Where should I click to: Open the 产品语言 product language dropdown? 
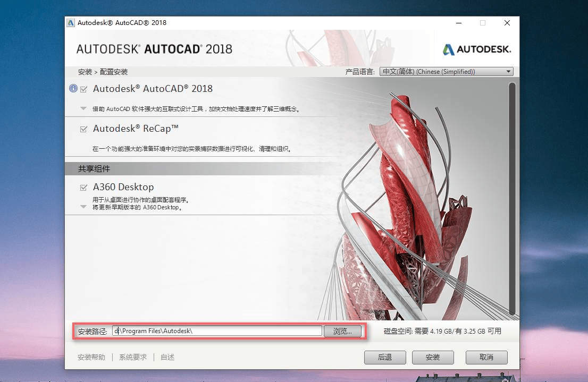tap(508, 71)
